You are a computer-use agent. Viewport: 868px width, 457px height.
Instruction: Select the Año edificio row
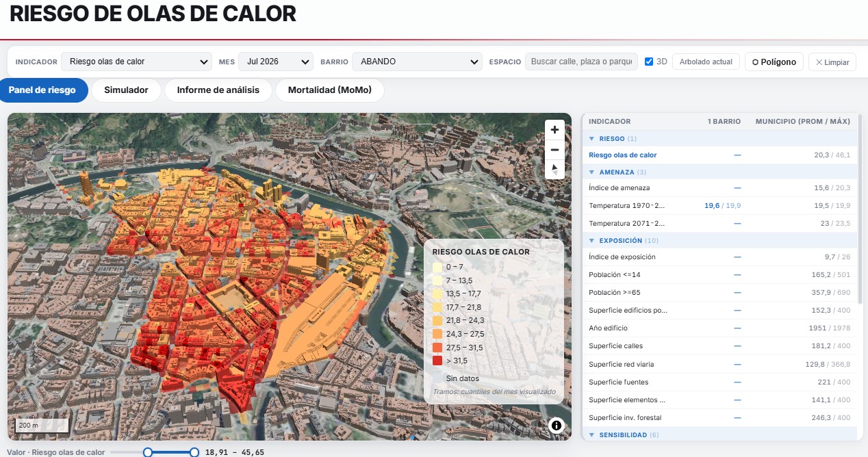click(x=719, y=328)
